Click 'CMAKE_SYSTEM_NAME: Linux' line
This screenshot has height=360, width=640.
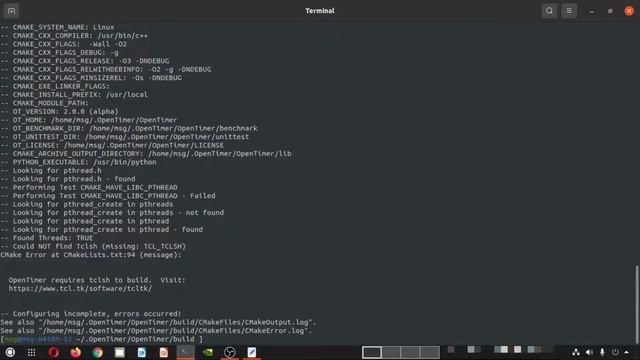pos(58,27)
